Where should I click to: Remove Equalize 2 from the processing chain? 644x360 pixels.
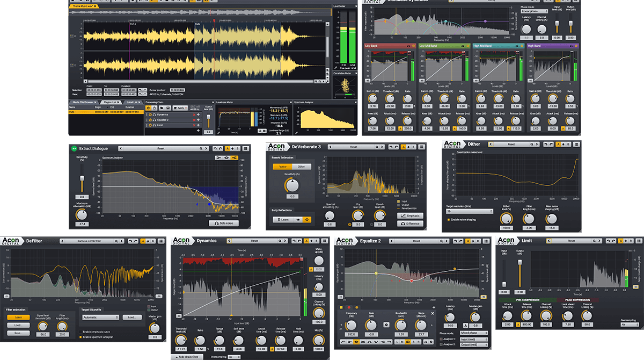(194, 120)
